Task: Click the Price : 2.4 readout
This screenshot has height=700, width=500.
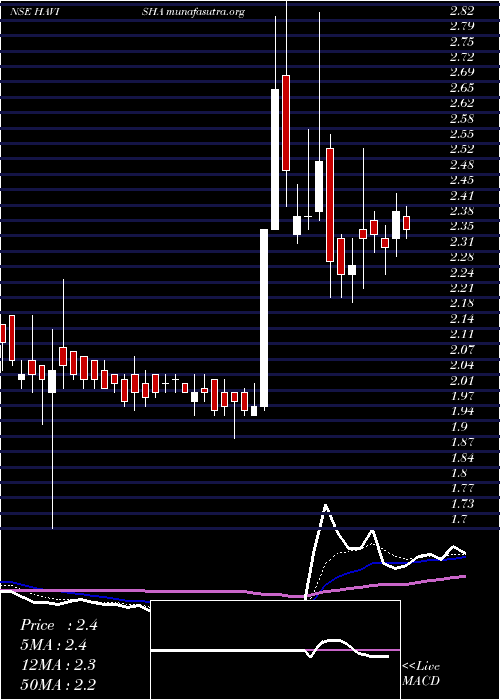Action: [x=59, y=625]
